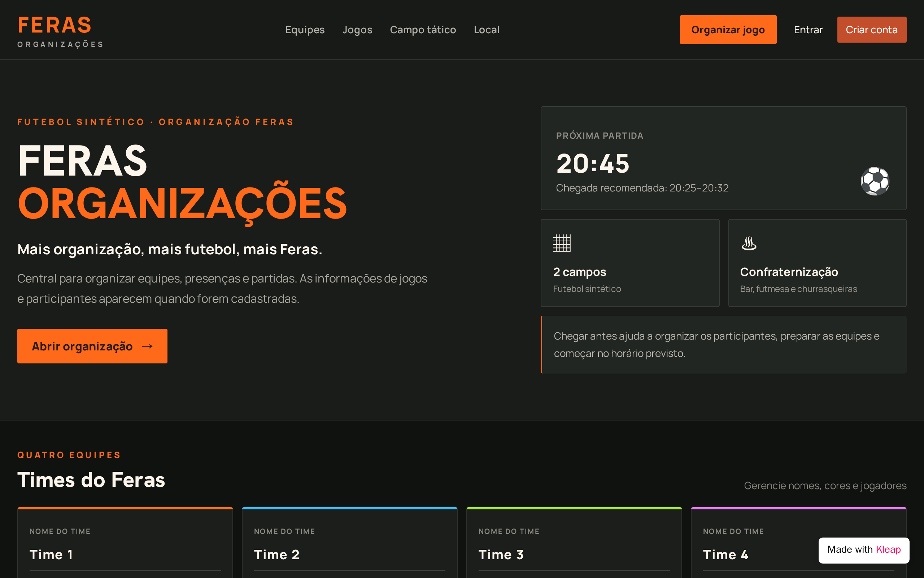924x578 pixels.
Task: Click the Criar conta button
Action: coord(872,30)
